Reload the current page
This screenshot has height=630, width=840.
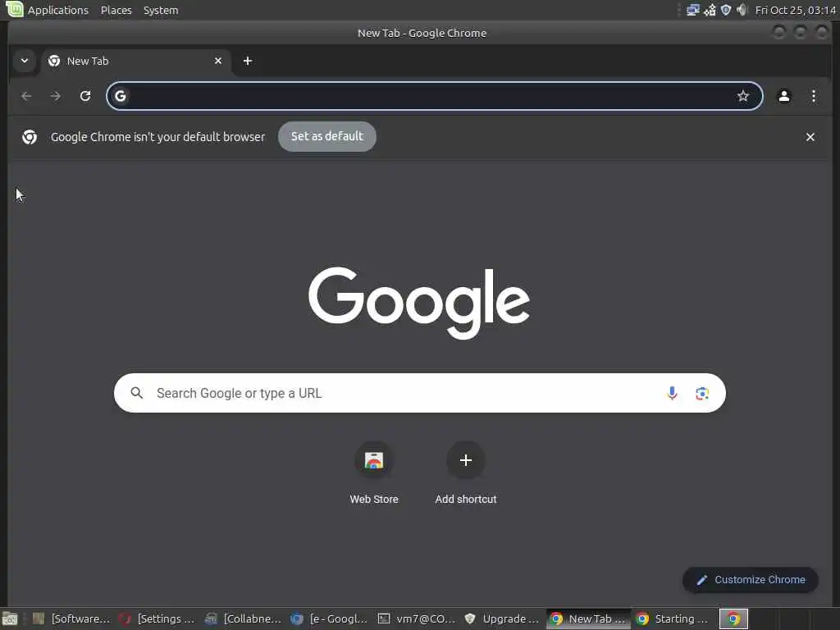click(85, 97)
